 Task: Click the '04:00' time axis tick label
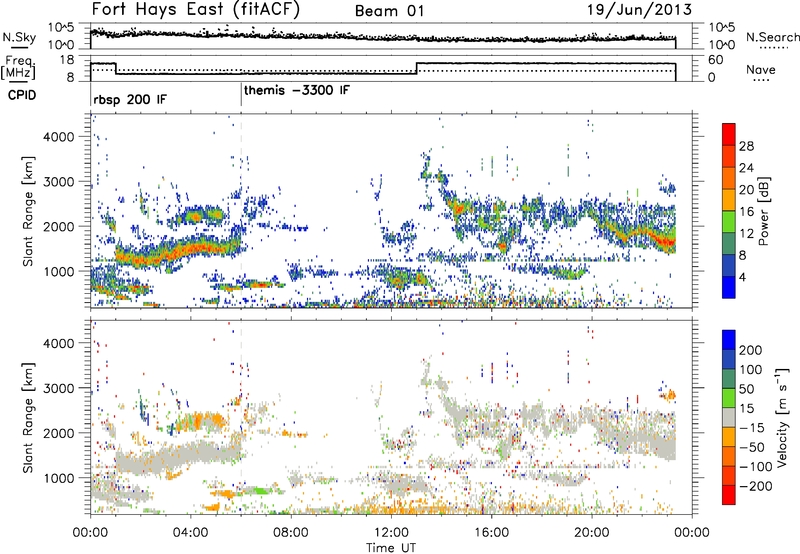click(191, 533)
